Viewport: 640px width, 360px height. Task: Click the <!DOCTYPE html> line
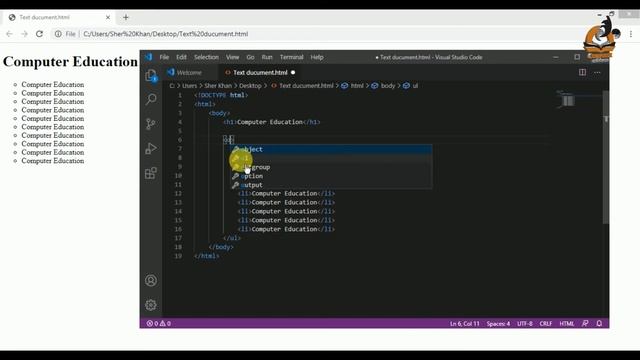click(x=221, y=95)
